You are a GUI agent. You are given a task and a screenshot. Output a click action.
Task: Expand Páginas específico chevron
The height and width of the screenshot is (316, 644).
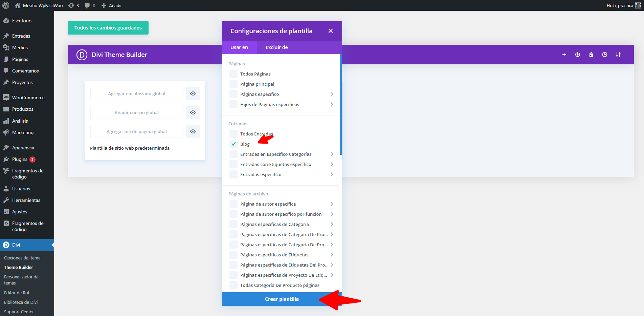point(332,94)
